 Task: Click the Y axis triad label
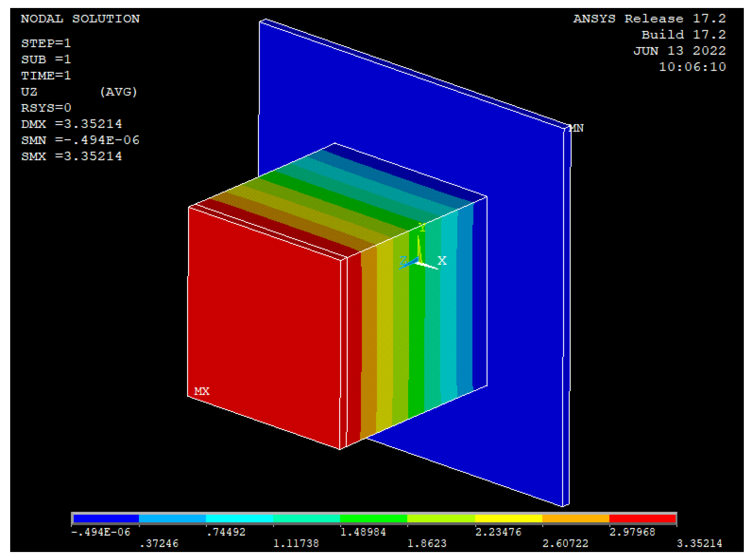coord(422,228)
